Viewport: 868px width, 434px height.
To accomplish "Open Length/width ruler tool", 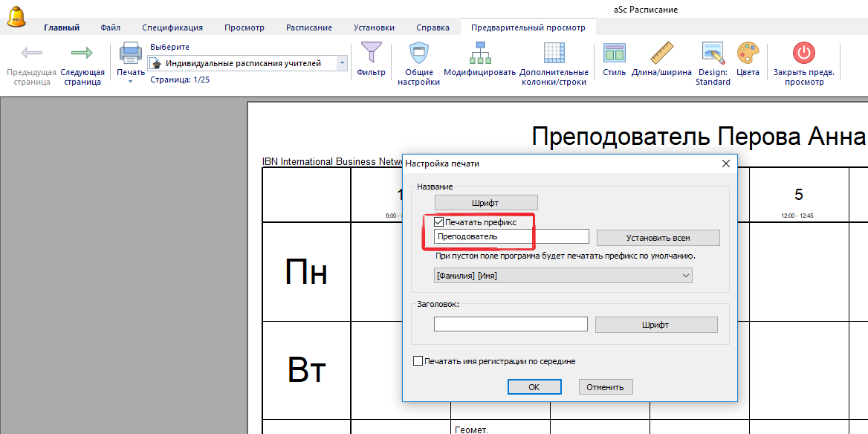I will pos(661,54).
